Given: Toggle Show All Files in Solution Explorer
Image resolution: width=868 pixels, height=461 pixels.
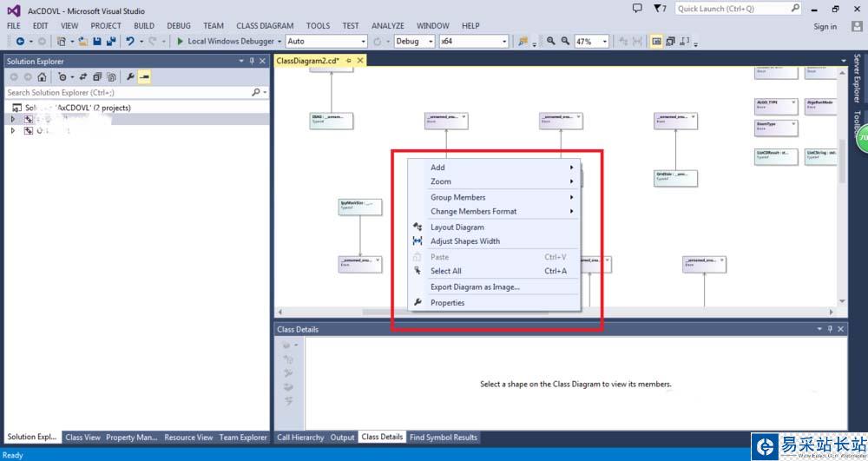Looking at the screenshot, I should point(111,77).
